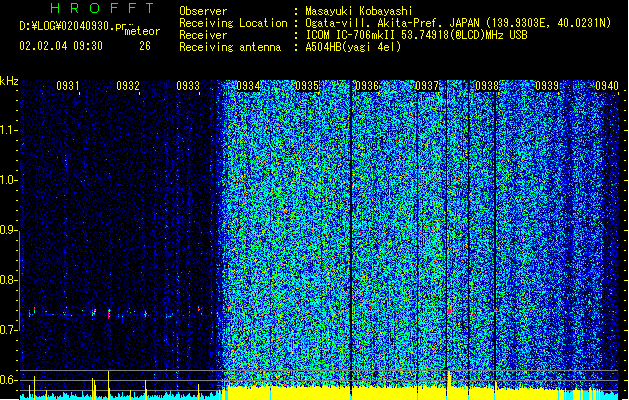629x400 pixels.
Task: Click the kHz axis unit label
Action: tap(9, 81)
